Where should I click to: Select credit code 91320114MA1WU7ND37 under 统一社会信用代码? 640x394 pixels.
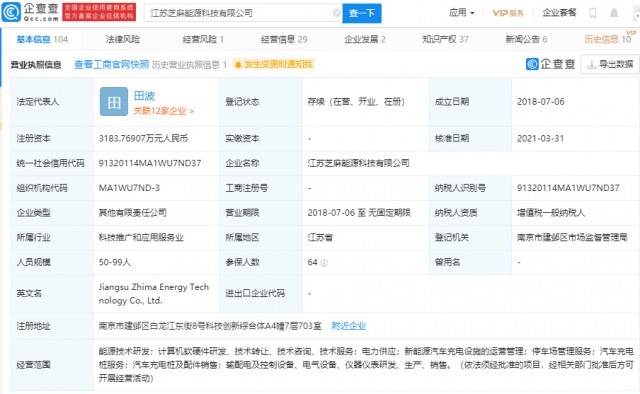(150, 163)
